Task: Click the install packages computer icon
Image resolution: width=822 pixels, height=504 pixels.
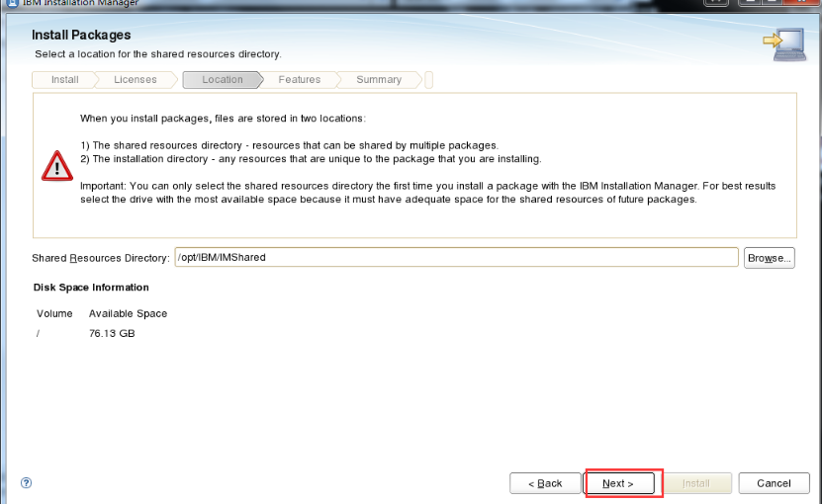Action: click(x=784, y=44)
